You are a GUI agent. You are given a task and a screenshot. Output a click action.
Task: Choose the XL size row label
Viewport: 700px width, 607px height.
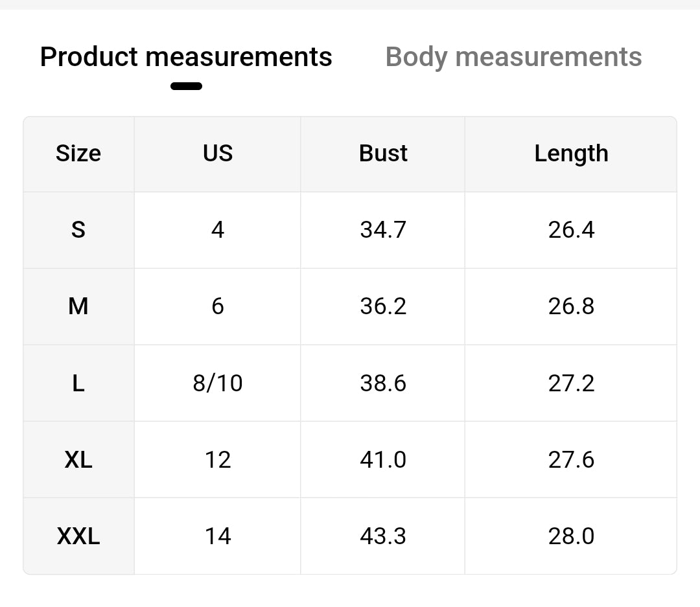point(78,459)
